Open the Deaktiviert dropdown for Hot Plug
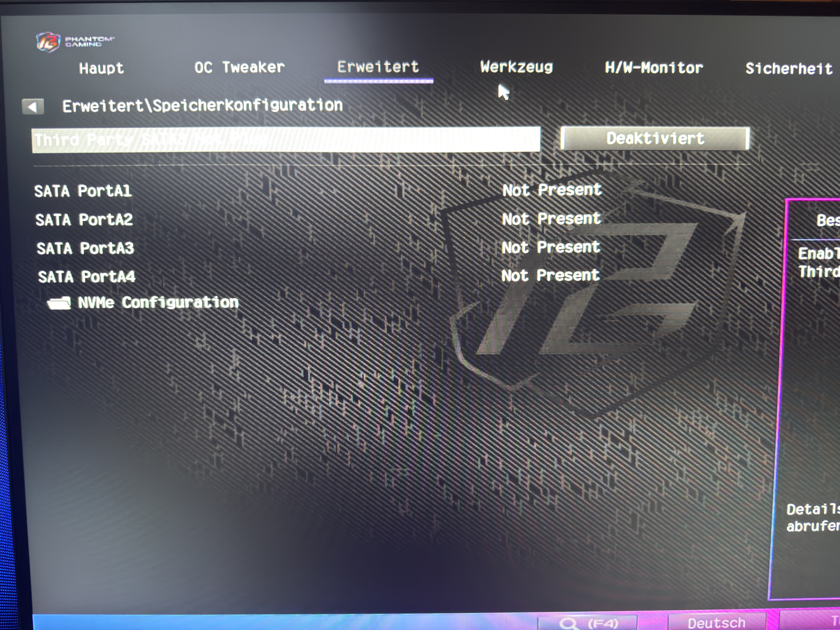840x630 pixels. point(655,139)
